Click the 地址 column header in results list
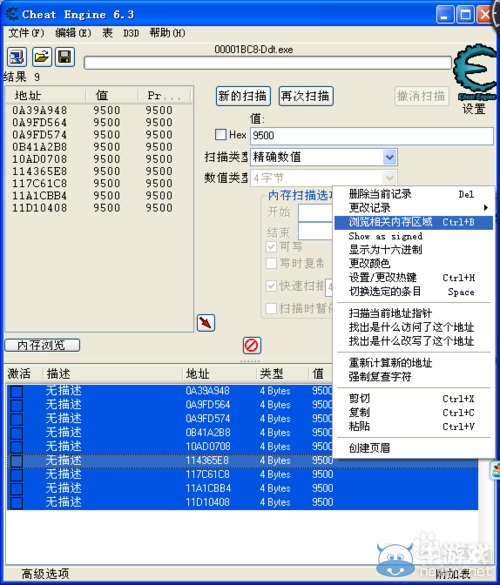 coord(46,96)
